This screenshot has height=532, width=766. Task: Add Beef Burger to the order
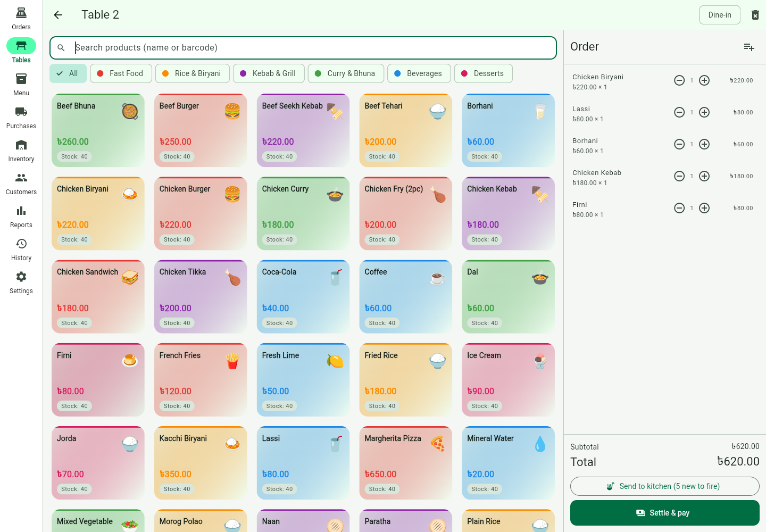[201, 130]
